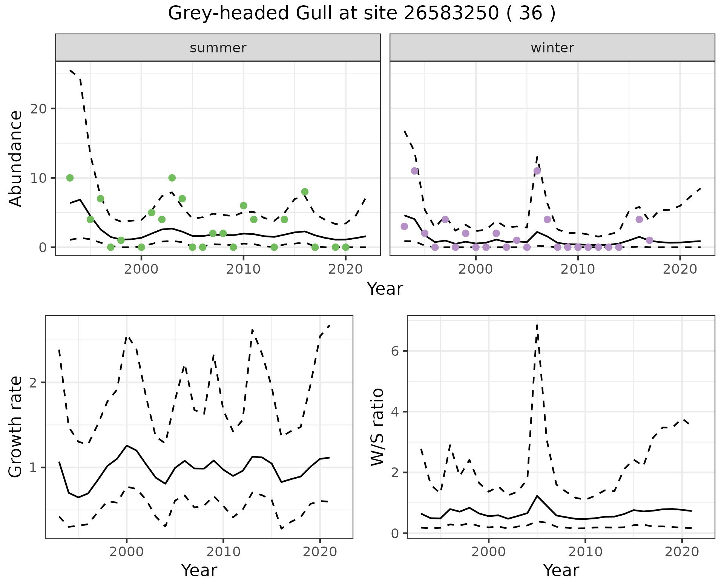Click the Abundance y-axis label

click(16, 159)
